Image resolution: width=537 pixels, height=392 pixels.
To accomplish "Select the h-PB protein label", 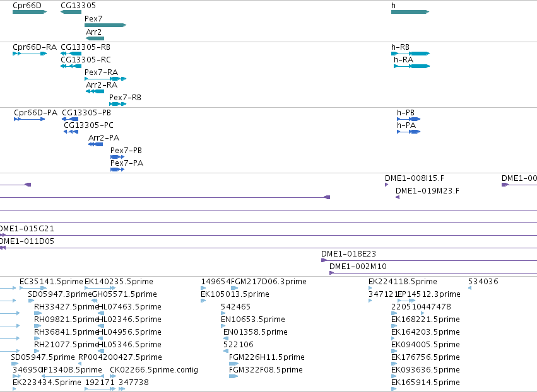I will click(x=406, y=113).
